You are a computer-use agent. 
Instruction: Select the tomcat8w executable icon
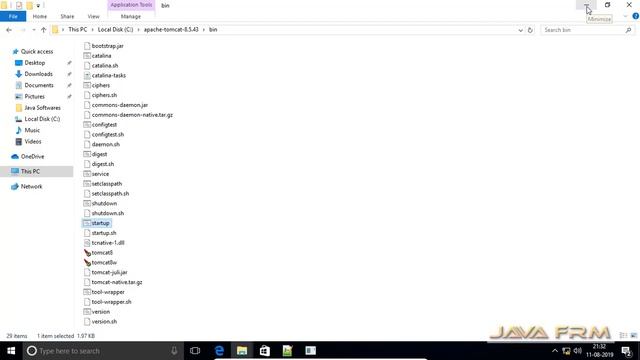coord(87,262)
